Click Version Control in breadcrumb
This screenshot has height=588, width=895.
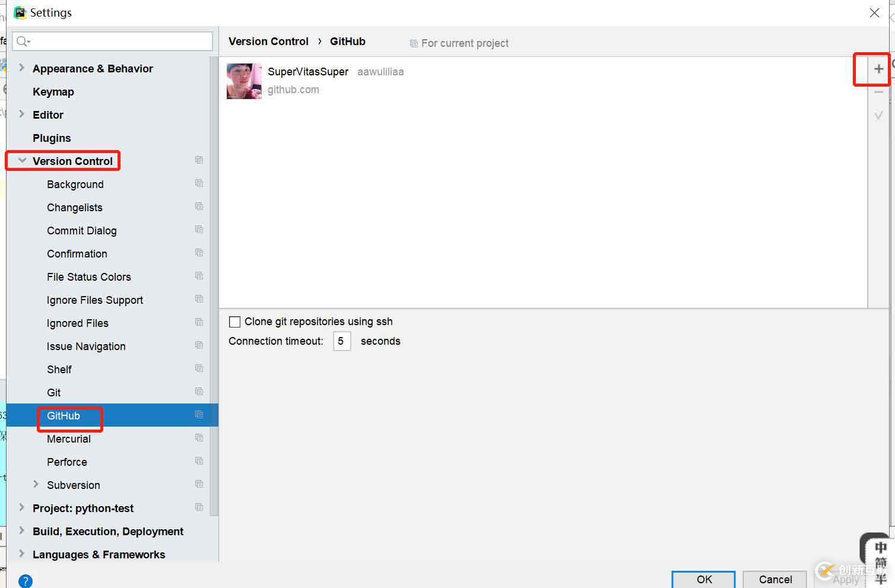pyautogui.click(x=268, y=42)
